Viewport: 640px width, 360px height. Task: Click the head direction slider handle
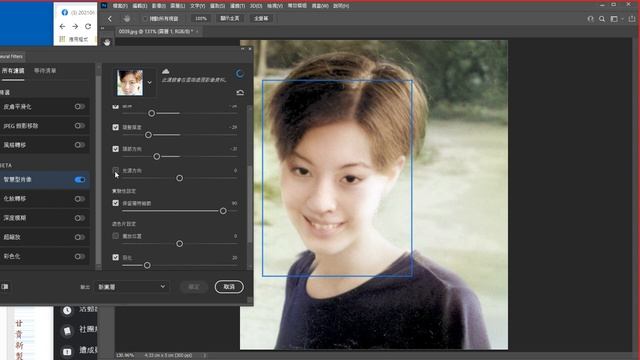tap(157, 156)
